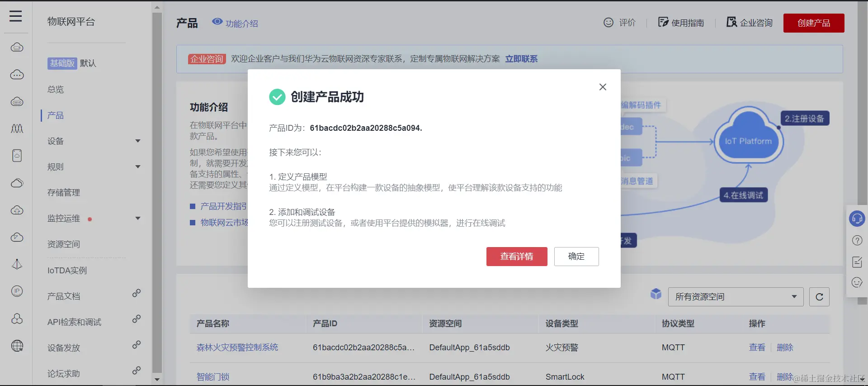Open the 论坛求助 external link icon
The width and height of the screenshot is (868, 386).
(x=136, y=371)
